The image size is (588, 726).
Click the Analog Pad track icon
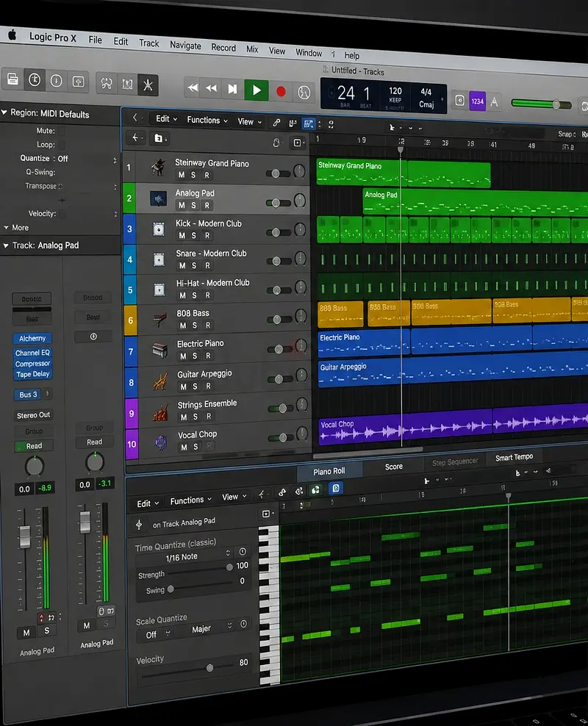158,198
